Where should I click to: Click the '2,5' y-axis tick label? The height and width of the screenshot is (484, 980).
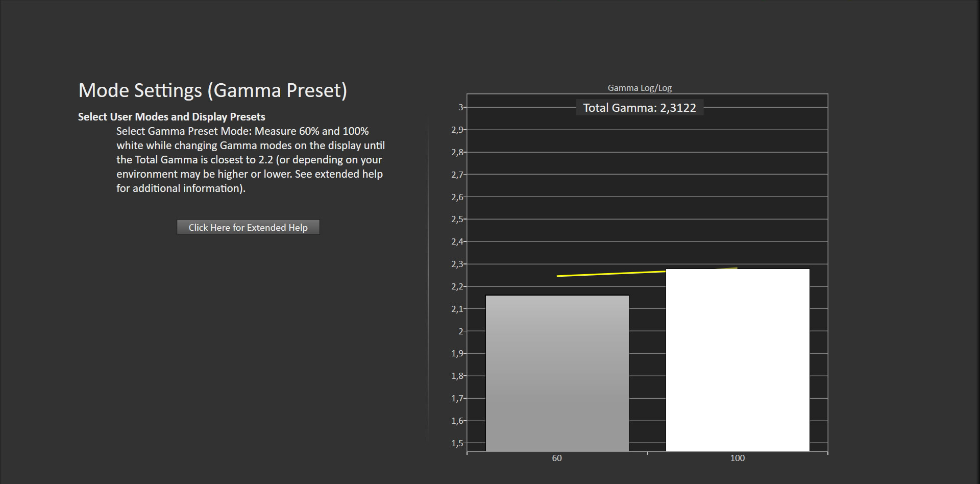point(457,219)
